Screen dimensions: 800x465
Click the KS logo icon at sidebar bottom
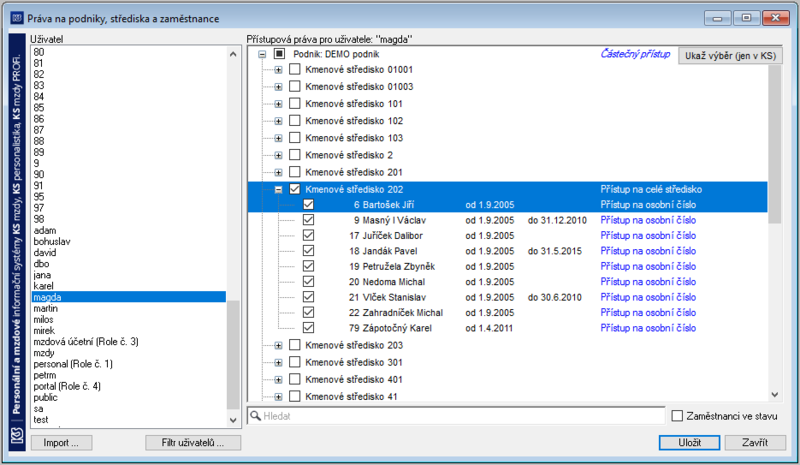pos(17,435)
